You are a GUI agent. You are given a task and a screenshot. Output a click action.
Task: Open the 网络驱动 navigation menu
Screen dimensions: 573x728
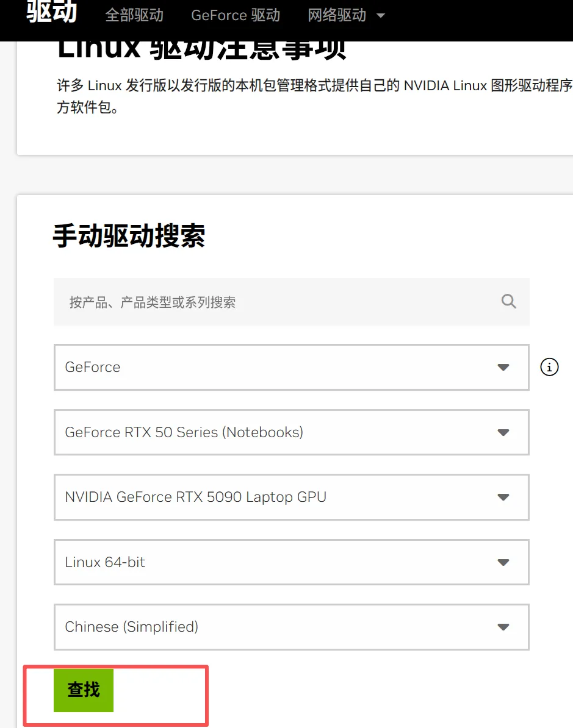pos(337,15)
